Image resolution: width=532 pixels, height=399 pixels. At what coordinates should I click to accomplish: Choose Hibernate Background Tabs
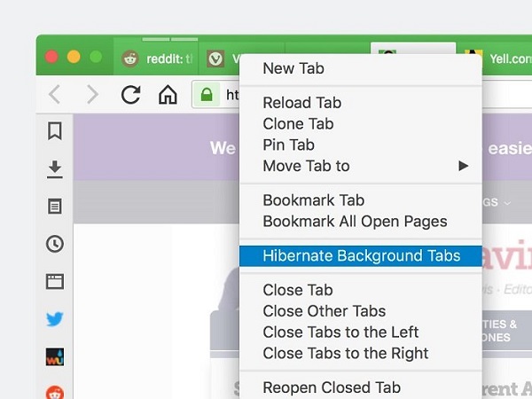click(360, 256)
